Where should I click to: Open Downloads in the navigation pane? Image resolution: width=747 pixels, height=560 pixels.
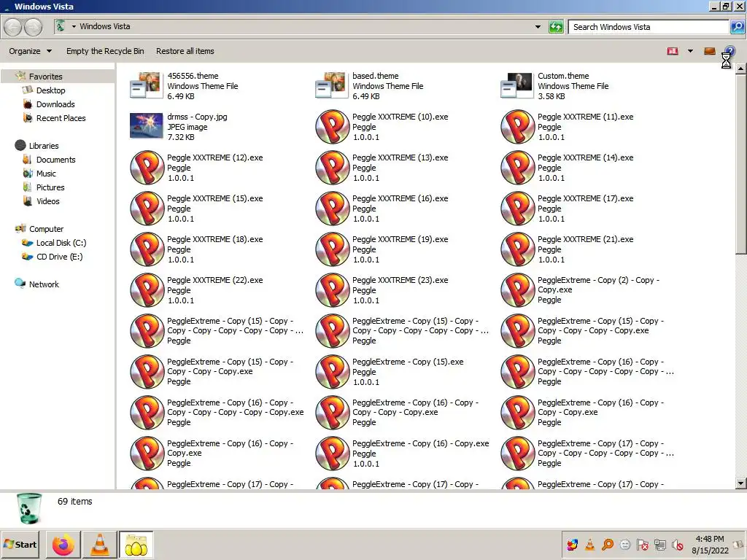[55, 104]
